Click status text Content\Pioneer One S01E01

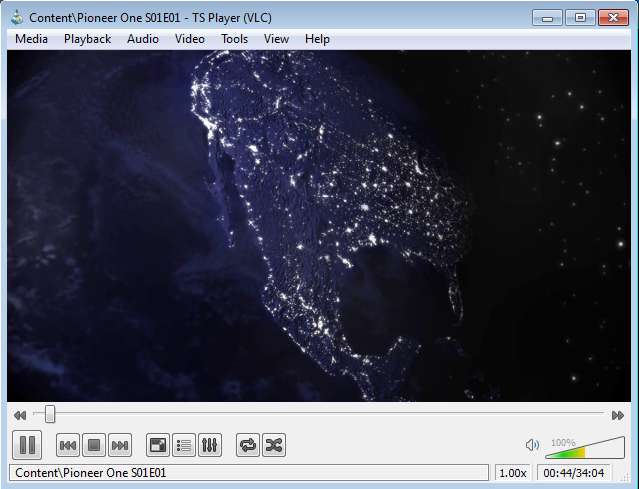(90, 473)
